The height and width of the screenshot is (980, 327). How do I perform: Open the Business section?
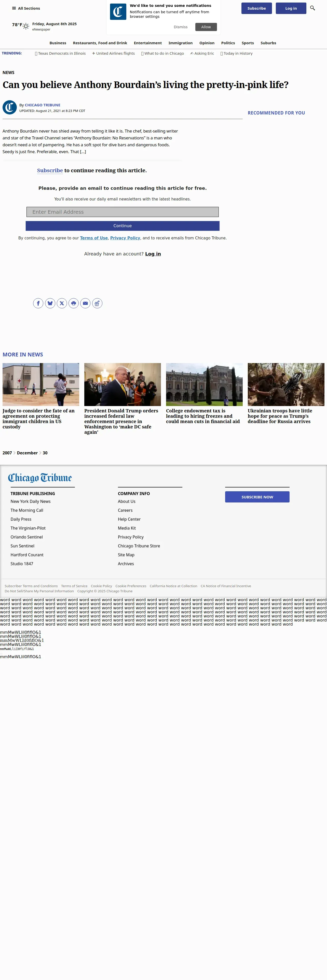click(58, 43)
